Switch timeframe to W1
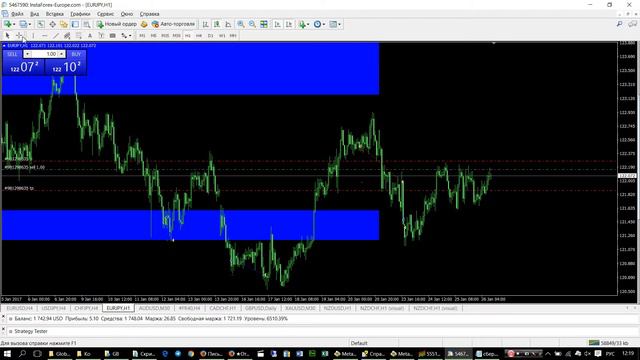640x360 pixels. (222, 36)
